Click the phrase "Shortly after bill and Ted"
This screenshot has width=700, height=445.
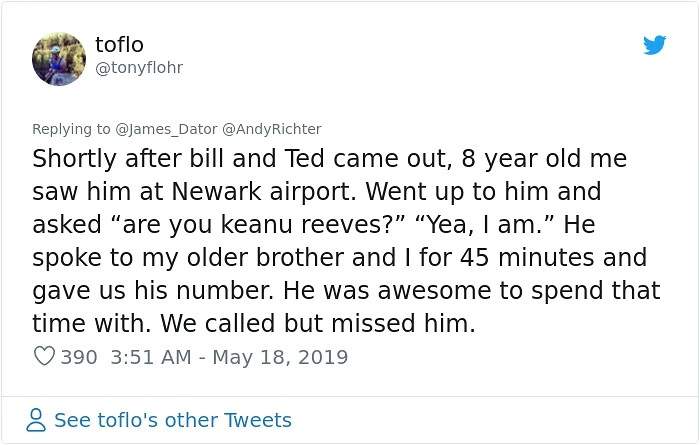pyautogui.click(x=176, y=159)
